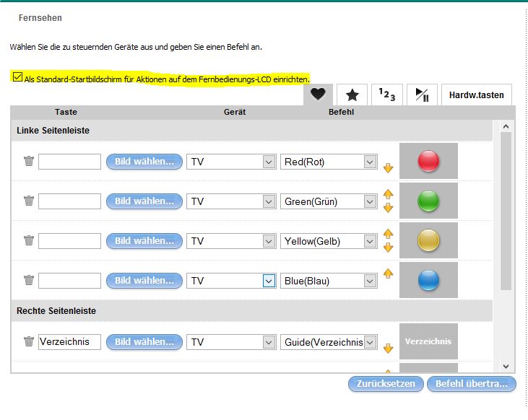Select the play/pause media tab
The image size is (528, 420).
(422, 95)
